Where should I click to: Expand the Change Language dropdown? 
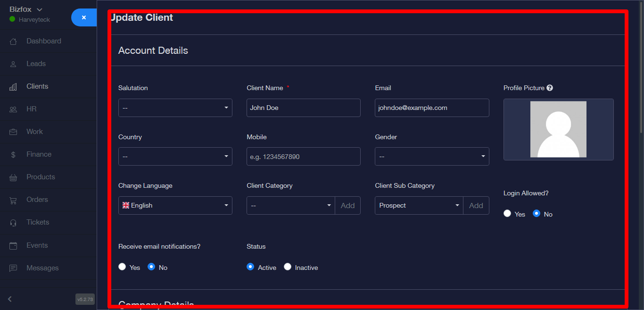tap(175, 205)
